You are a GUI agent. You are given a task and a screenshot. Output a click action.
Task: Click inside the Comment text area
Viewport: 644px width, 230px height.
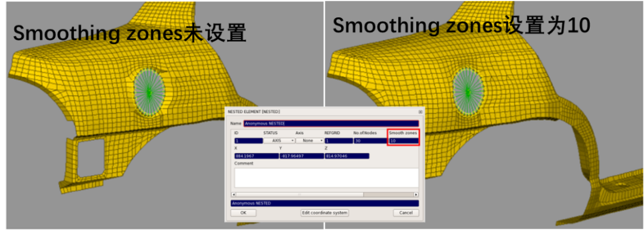tap(327, 178)
